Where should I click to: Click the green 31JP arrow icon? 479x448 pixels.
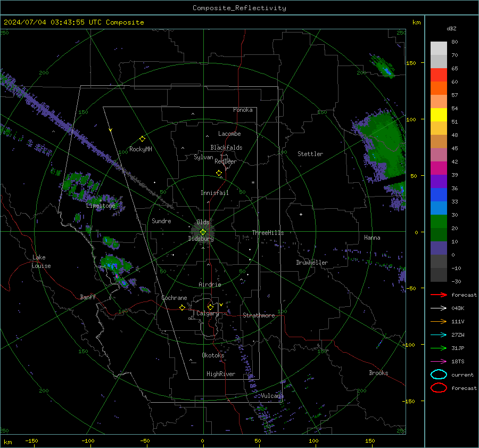point(439,348)
